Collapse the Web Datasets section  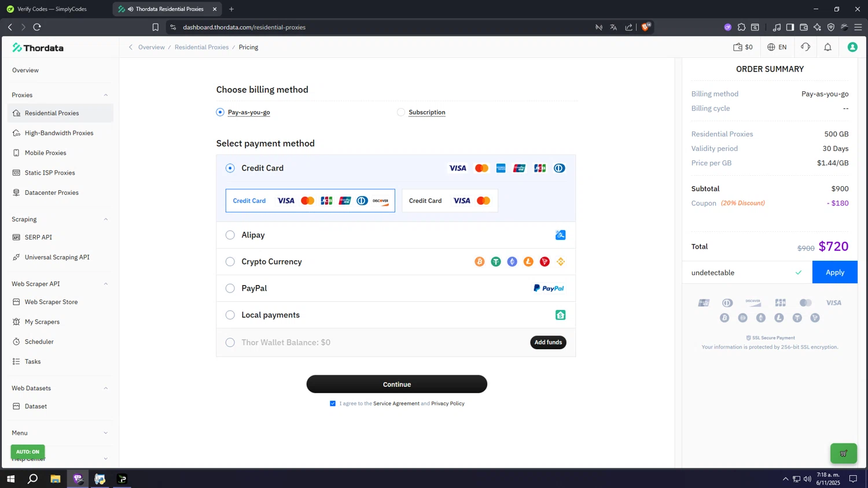pos(105,388)
